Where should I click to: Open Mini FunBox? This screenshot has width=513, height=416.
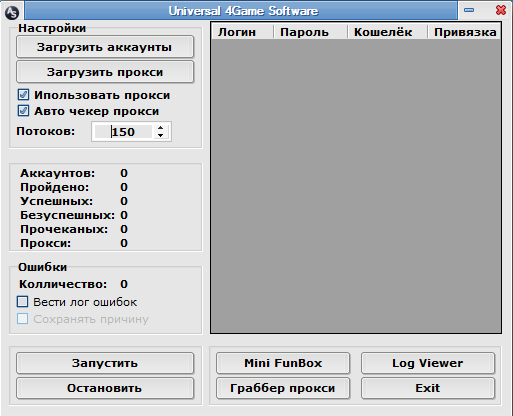[x=283, y=363]
